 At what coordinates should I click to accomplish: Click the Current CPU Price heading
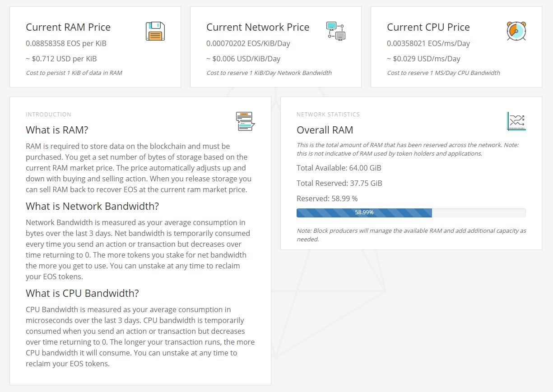pos(428,27)
